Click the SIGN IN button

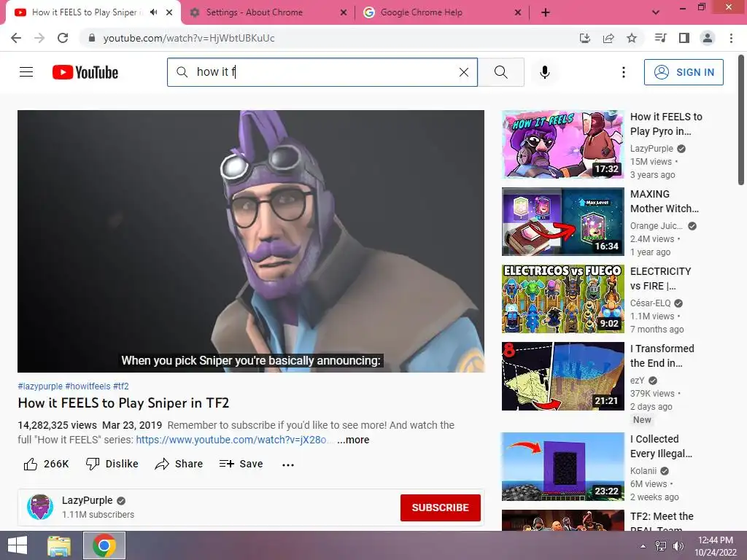pyautogui.click(x=684, y=72)
